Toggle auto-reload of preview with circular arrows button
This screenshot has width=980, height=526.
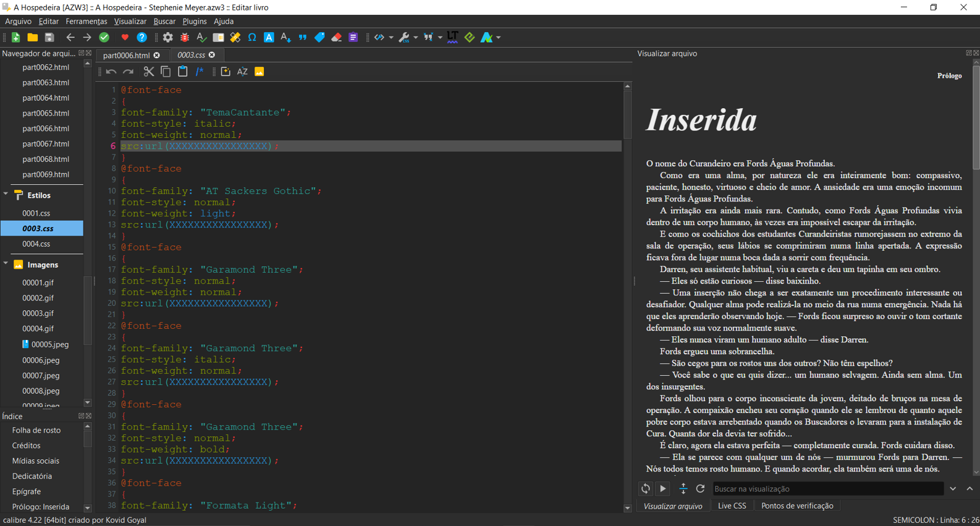click(646, 488)
